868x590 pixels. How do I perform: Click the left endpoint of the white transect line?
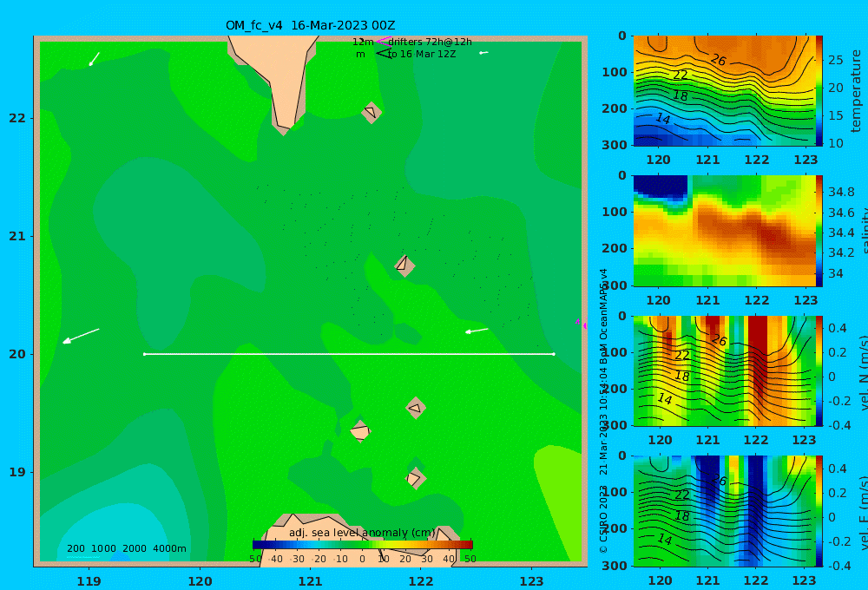(144, 354)
